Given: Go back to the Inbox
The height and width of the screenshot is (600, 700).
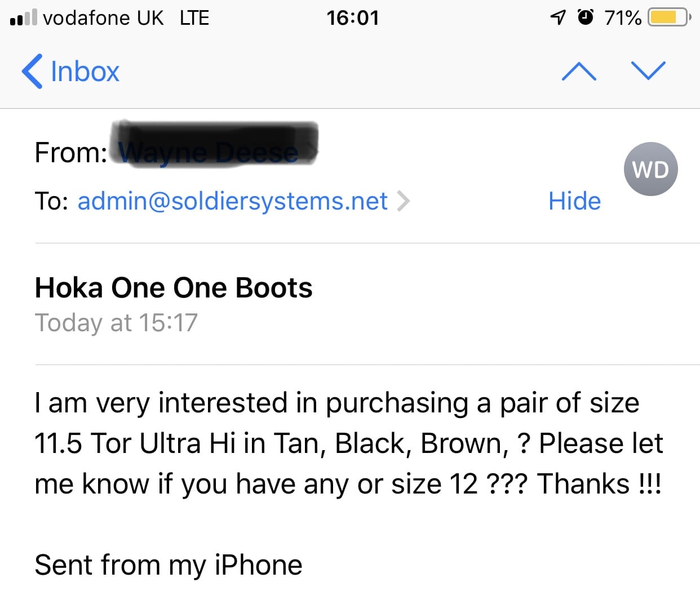Looking at the screenshot, I should [70, 72].
